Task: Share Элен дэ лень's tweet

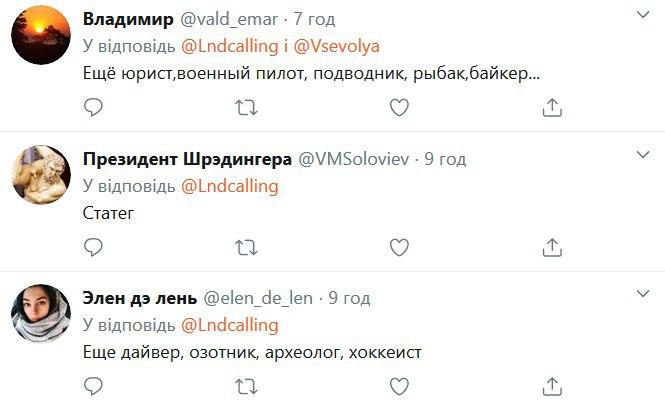Action: [551, 384]
